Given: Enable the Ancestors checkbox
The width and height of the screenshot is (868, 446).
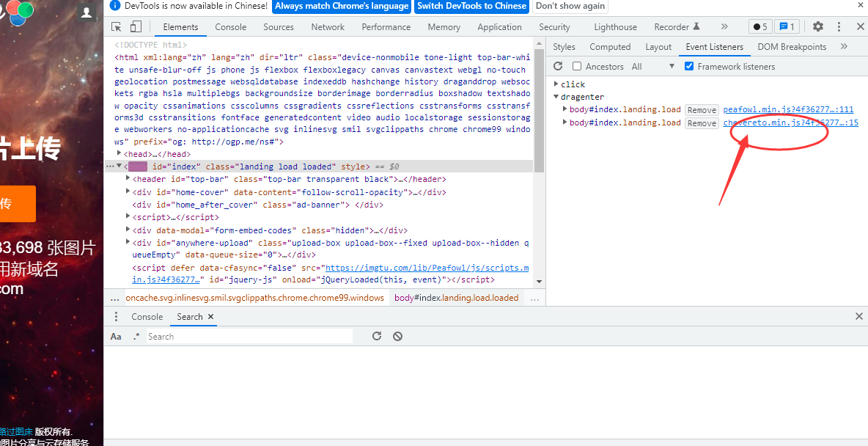Looking at the screenshot, I should pos(577,66).
